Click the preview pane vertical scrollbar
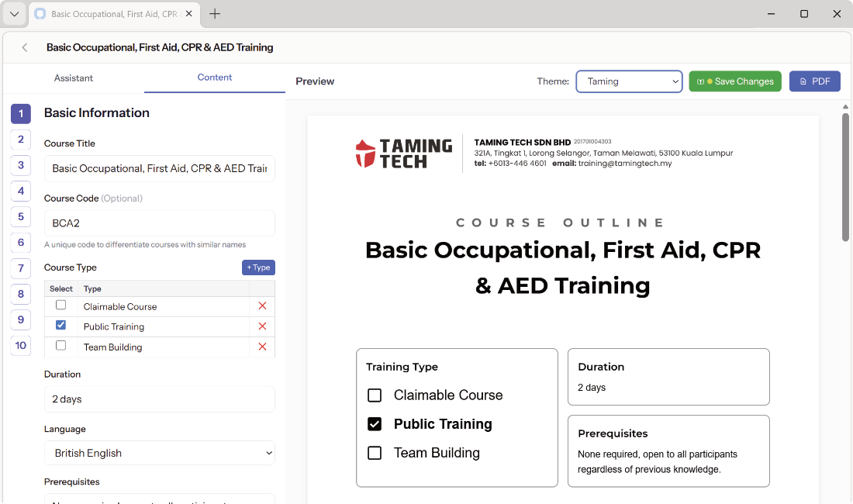The width and height of the screenshot is (853, 504). pos(844,177)
